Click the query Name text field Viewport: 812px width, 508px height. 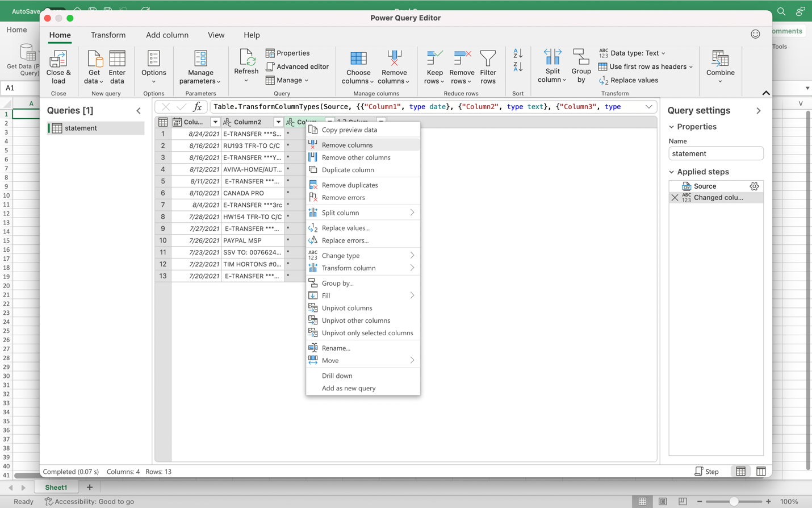pos(715,153)
